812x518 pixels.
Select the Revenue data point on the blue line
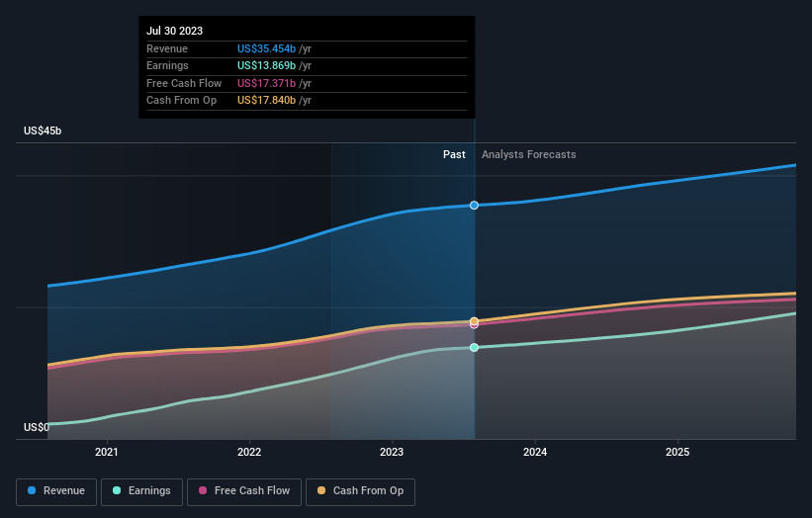pyautogui.click(x=474, y=206)
